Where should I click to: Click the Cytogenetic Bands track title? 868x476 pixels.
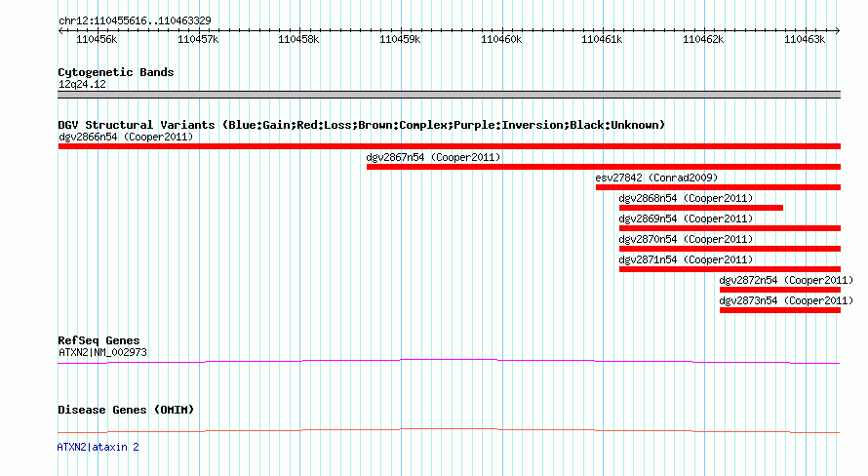116,72
